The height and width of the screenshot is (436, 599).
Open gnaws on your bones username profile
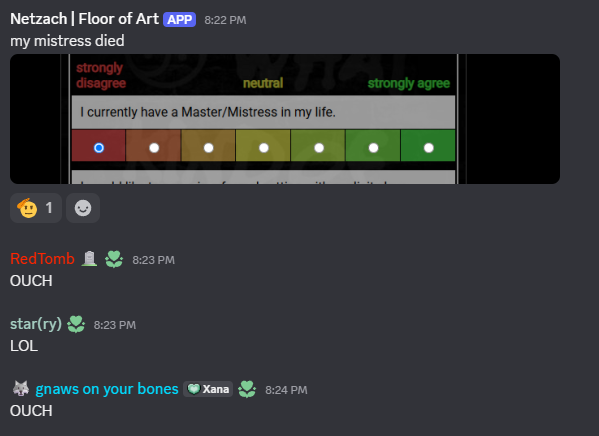click(x=107, y=389)
